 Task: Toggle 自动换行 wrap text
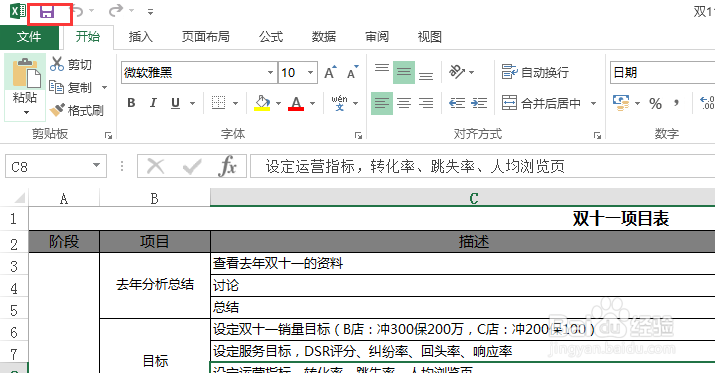(x=535, y=72)
